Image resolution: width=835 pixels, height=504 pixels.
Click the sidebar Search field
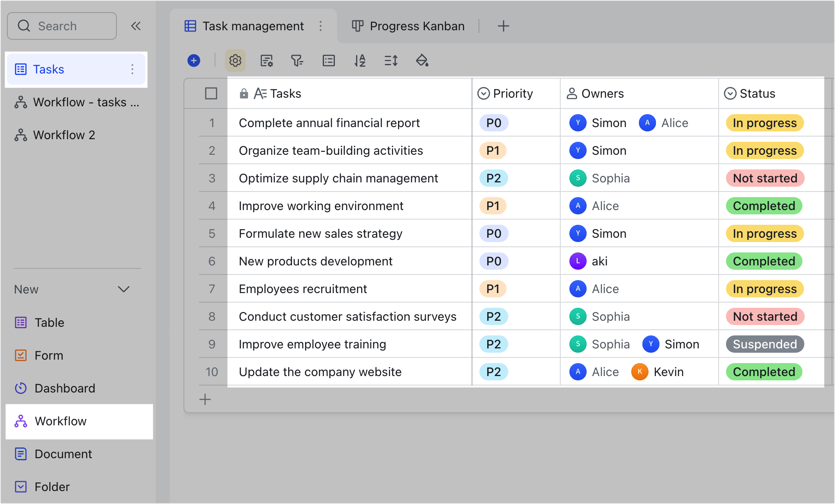[x=62, y=26]
